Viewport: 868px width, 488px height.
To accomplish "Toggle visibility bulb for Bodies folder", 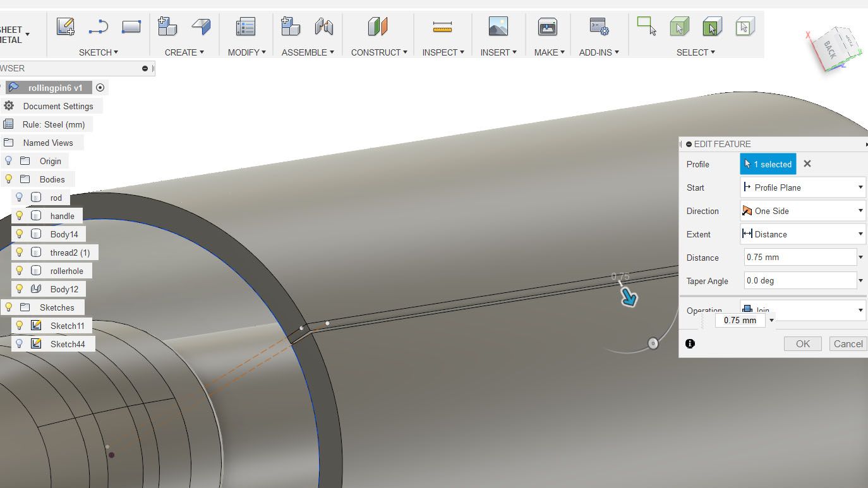I will click(x=9, y=179).
